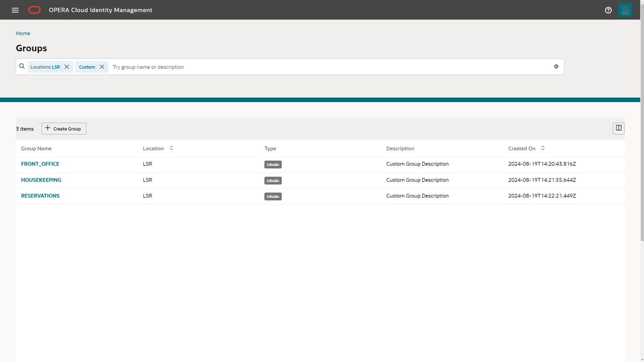The height and width of the screenshot is (362, 644).
Task: Click the Oracle logo icon
Action: (x=34, y=10)
